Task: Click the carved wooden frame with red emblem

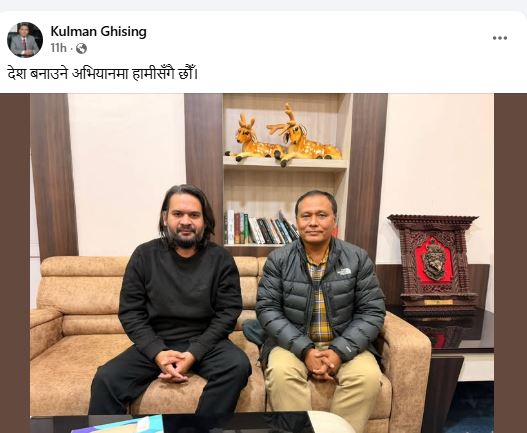Action: click(x=433, y=262)
